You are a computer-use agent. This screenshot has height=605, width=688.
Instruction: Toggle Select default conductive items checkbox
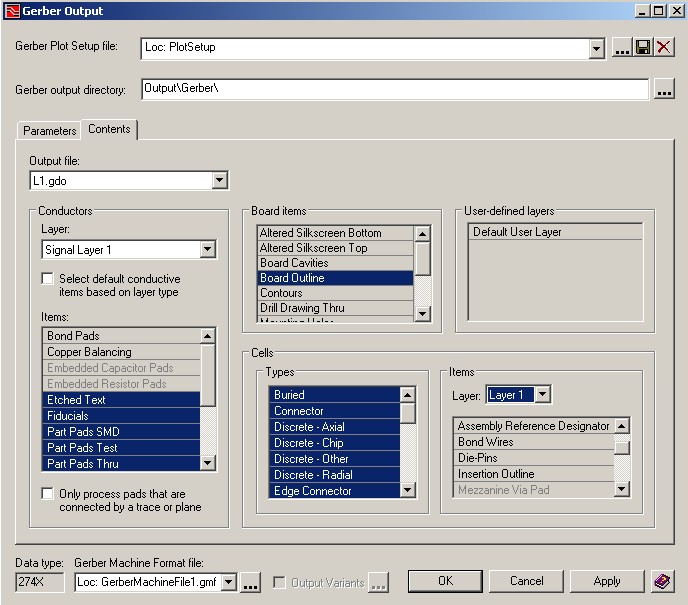tap(47, 279)
